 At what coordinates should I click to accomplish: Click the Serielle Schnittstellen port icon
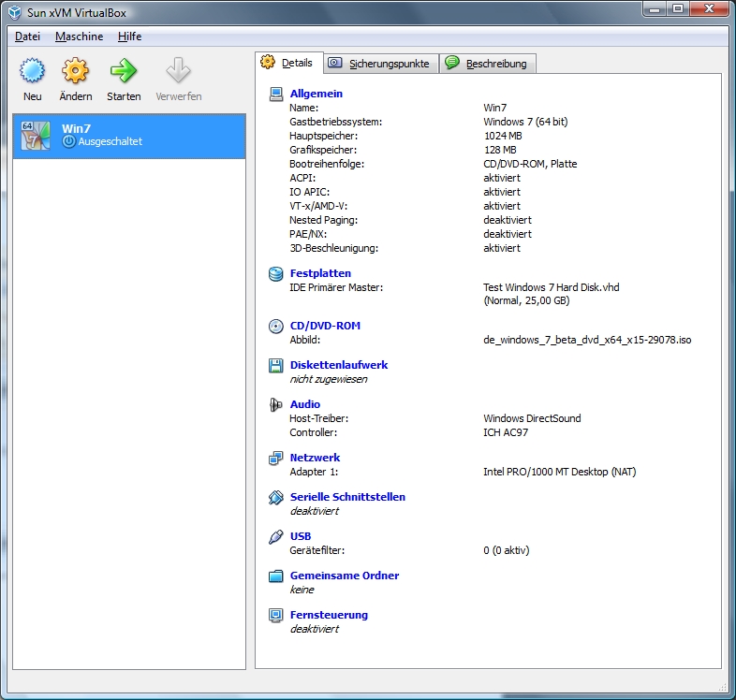(x=276, y=497)
